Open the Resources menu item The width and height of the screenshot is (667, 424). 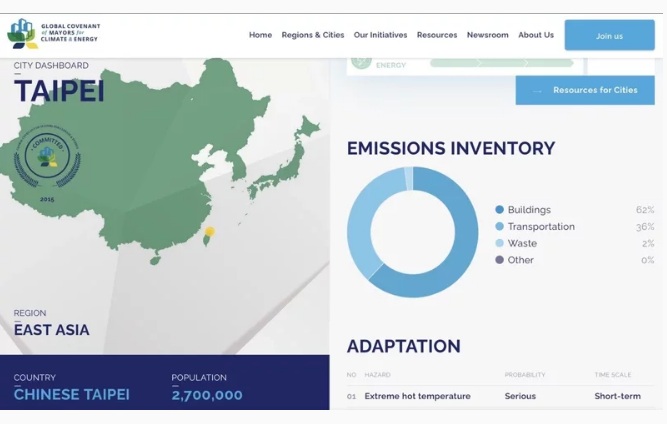click(x=437, y=35)
